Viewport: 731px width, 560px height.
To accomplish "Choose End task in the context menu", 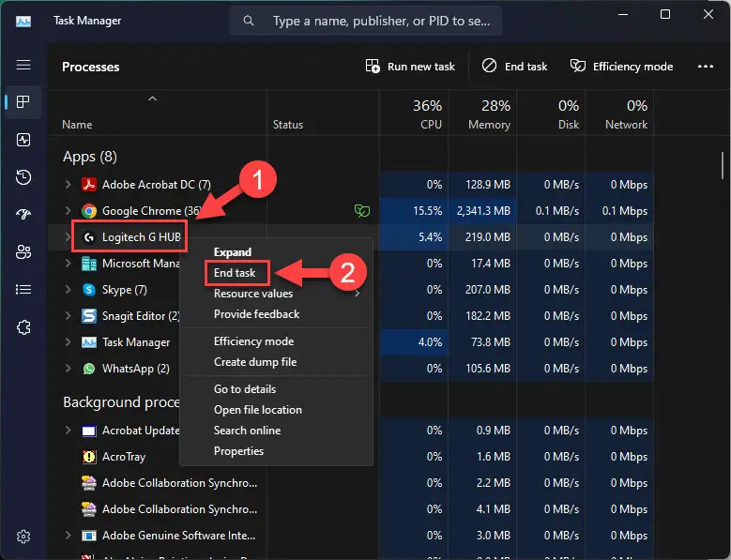I will pyautogui.click(x=235, y=273).
